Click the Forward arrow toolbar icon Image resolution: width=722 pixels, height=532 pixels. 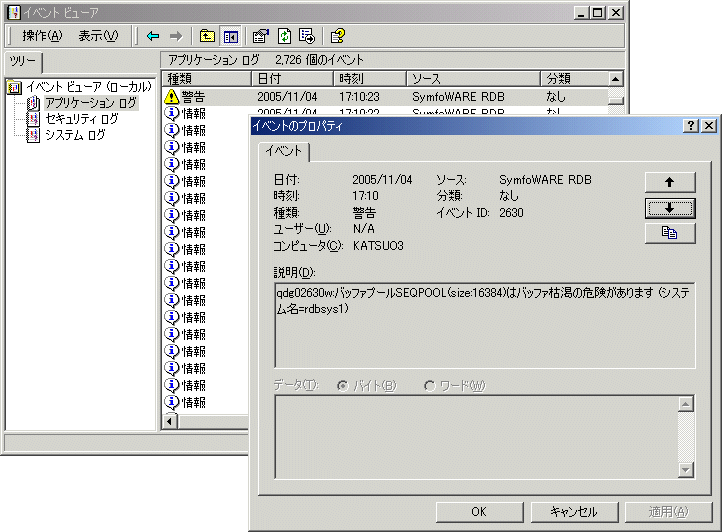click(x=176, y=36)
